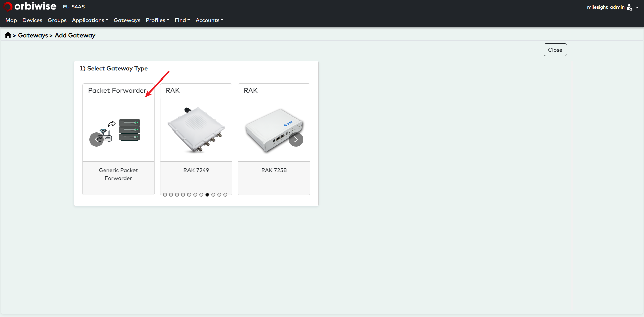Select the Generic Packet Forwarder image

[118, 131]
